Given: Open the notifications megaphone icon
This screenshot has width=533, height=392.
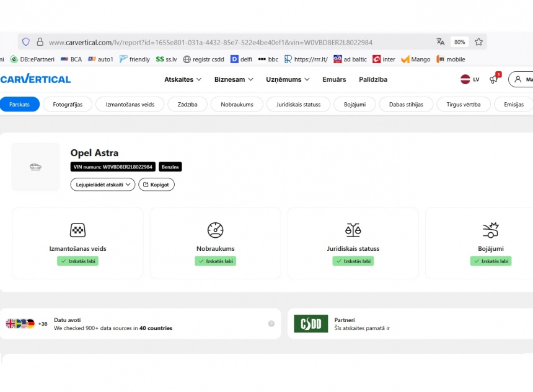Looking at the screenshot, I should [494, 79].
